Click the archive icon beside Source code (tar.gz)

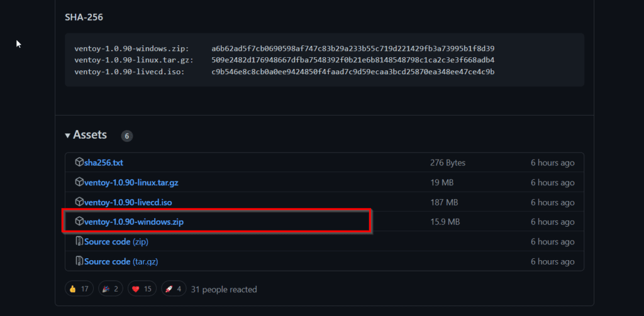point(79,261)
